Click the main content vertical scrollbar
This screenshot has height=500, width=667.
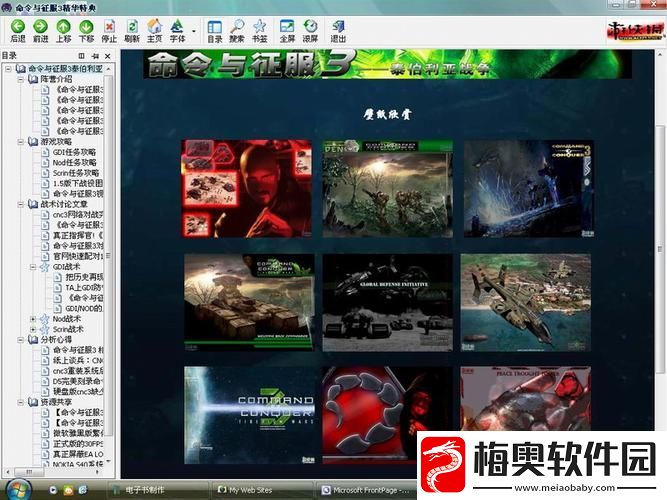coord(660,249)
